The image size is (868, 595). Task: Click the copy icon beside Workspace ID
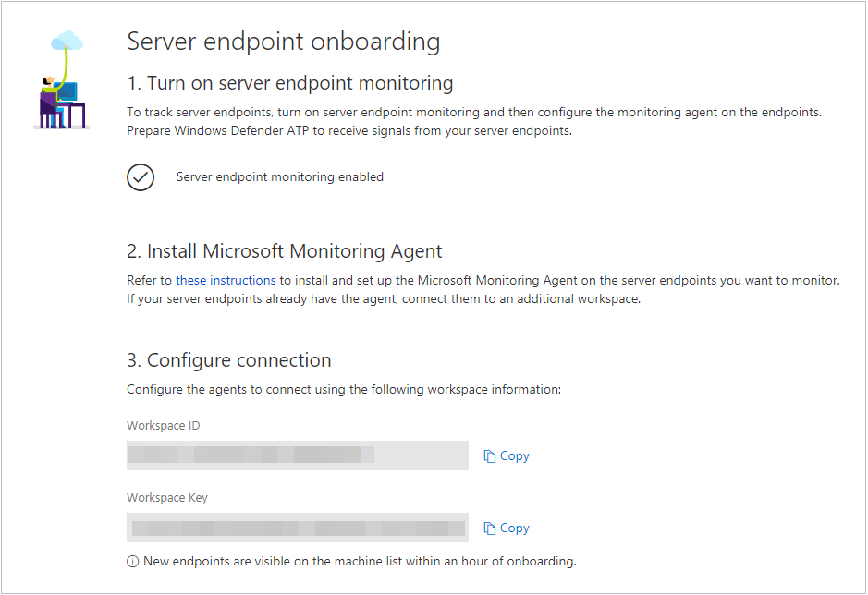coord(490,456)
